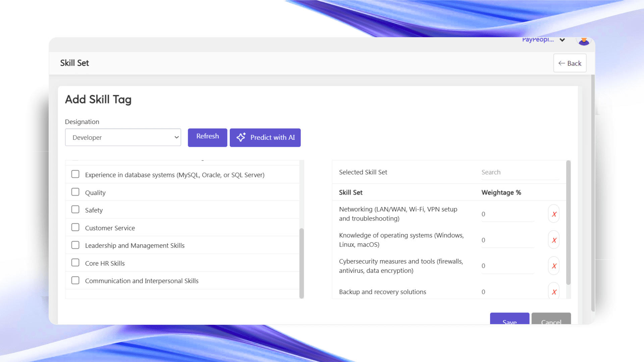Click the selected skill set search field
This screenshot has height=362, width=644.
tap(520, 172)
